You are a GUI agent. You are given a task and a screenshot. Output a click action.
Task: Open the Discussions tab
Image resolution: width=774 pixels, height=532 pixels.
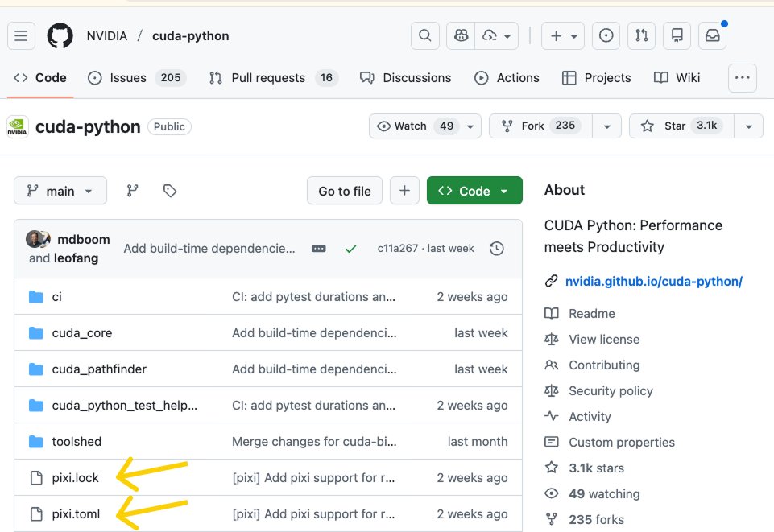[x=406, y=78]
